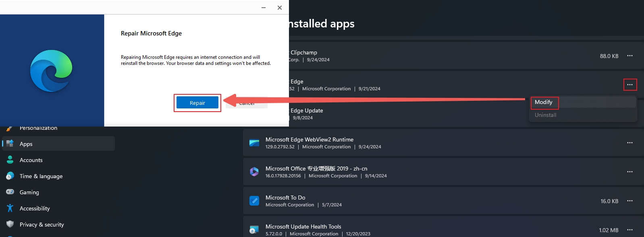Click the Microsoft To Do app icon
Image resolution: width=644 pixels, height=237 pixels.
[254, 201]
